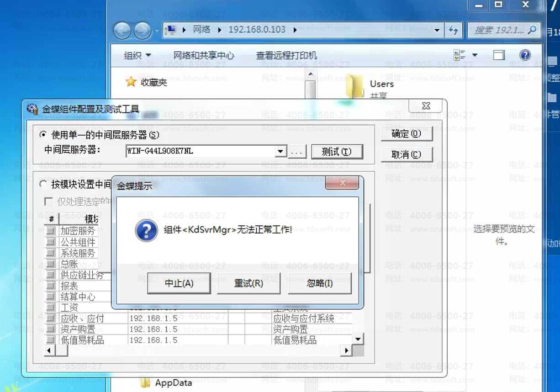This screenshot has width=560, height=392.
Task: Click the 测试(T) button
Action: click(x=337, y=152)
